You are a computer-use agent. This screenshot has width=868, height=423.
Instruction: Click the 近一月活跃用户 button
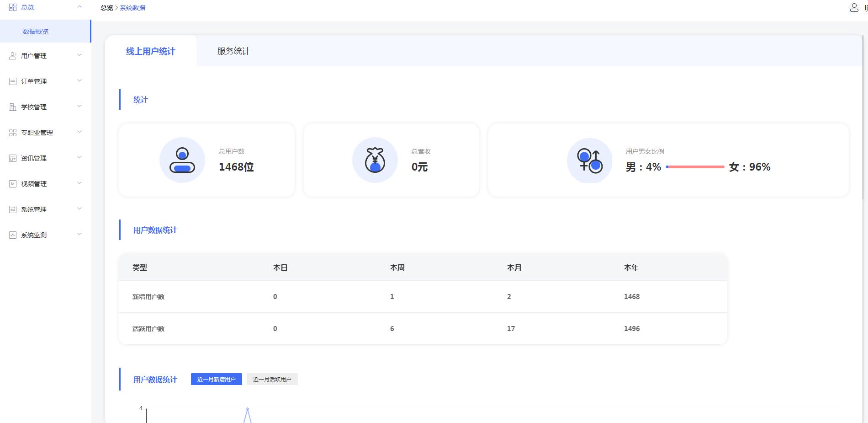(x=272, y=379)
